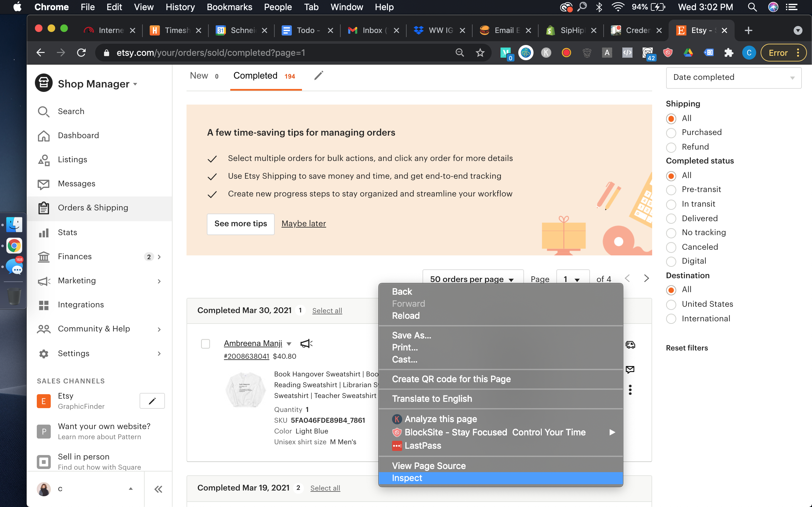Click the Orders & Shipping sidebar icon
The width and height of the screenshot is (812, 507).
click(44, 207)
